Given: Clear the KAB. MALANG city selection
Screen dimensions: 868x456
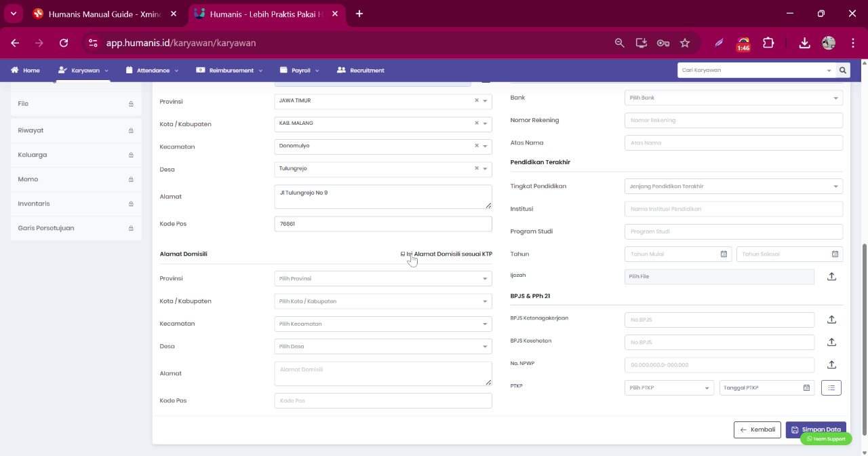Looking at the screenshot, I should 477,123.
